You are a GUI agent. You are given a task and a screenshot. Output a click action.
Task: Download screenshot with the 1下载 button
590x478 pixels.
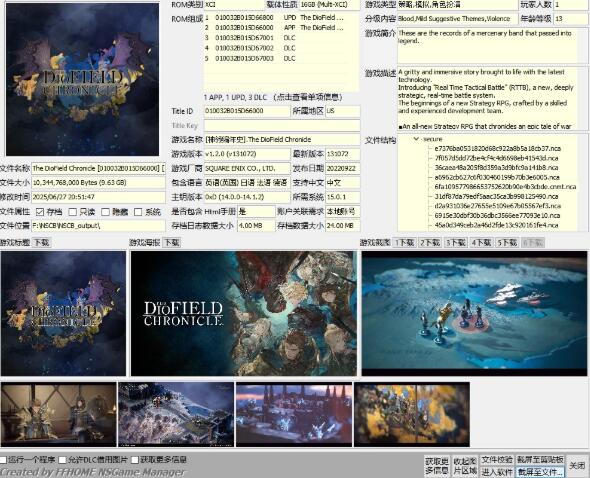point(404,243)
